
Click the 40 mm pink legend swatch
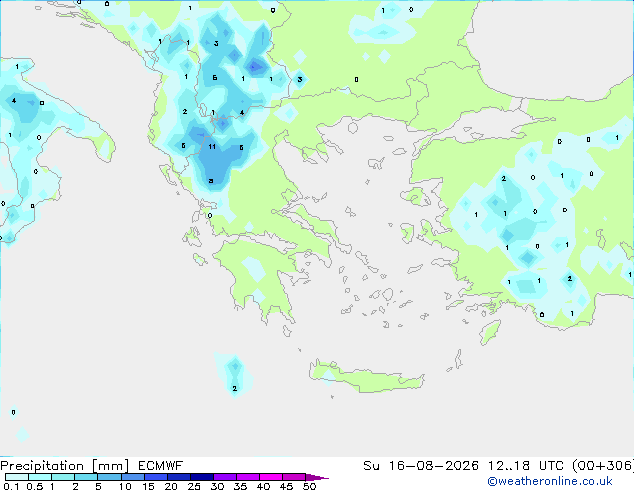(x=271, y=477)
